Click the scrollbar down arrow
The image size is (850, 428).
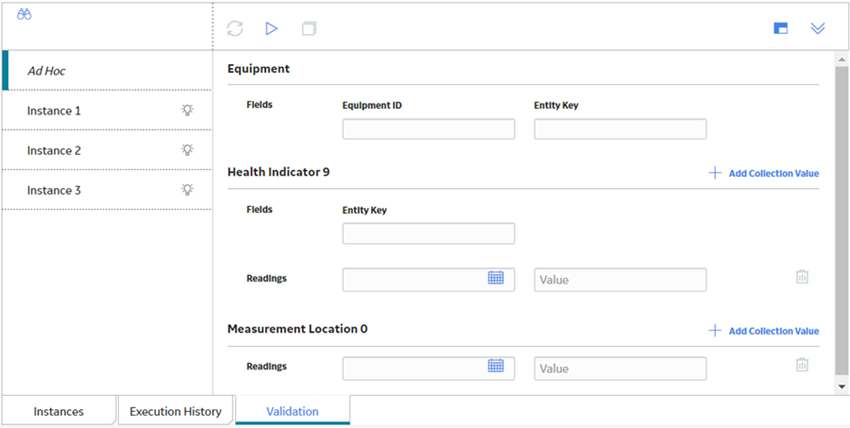coord(842,387)
